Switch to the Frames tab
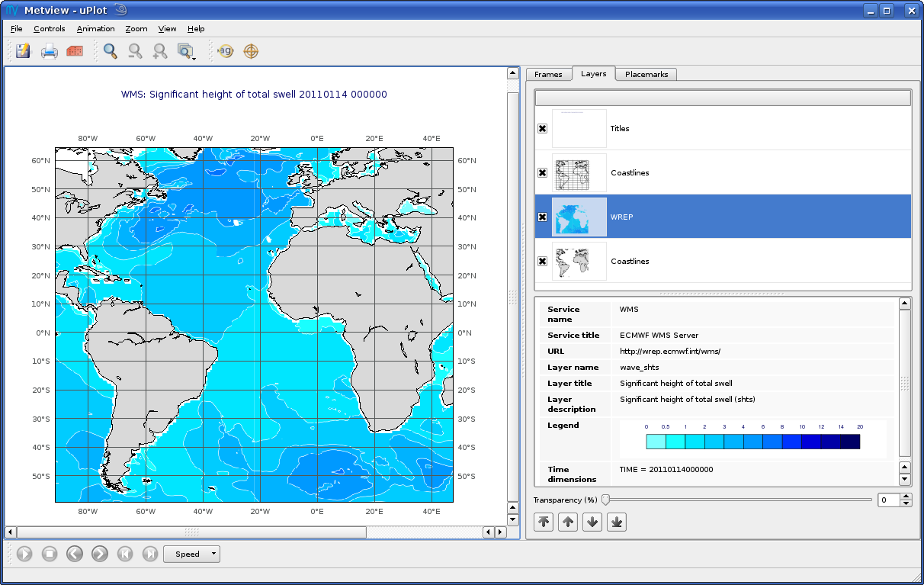This screenshot has height=585, width=924. pos(548,74)
